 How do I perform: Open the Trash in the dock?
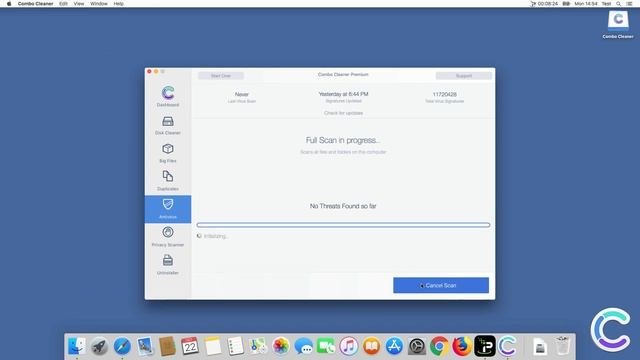pyautogui.click(x=562, y=346)
